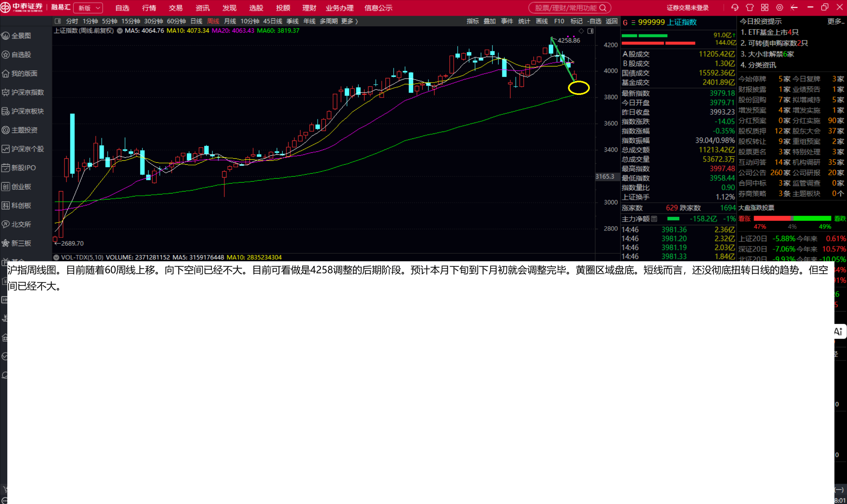Click the back arrow in title bar
This screenshot has height=504, width=847.
pyautogui.click(x=794, y=8)
